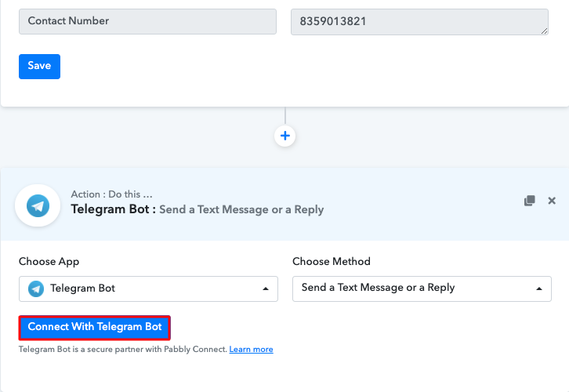Click the 'Choose App' label
The image size is (569, 392).
click(x=49, y=261)
